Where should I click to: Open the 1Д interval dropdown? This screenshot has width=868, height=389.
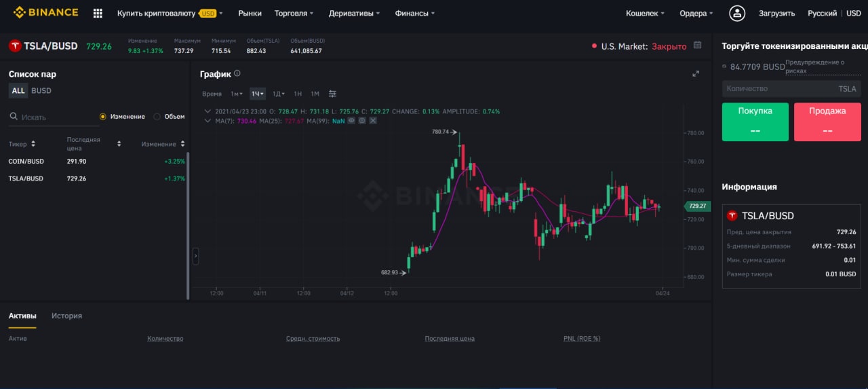(x=279, y=94)
